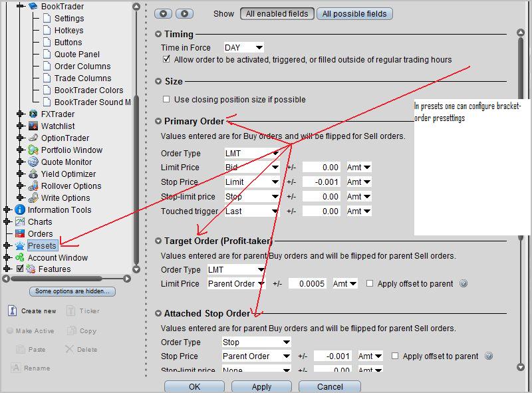Viewport: 532px width, 393px height.
Task: Click the help icon beside Target Apply offset
Action: pos(464,283)
